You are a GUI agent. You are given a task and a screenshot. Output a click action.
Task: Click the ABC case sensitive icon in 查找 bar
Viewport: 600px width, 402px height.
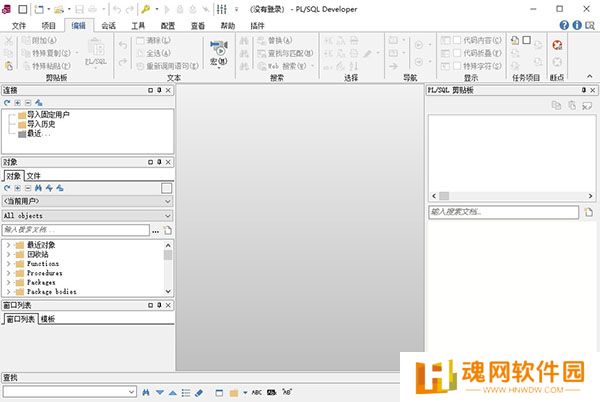tap(257, 392)
